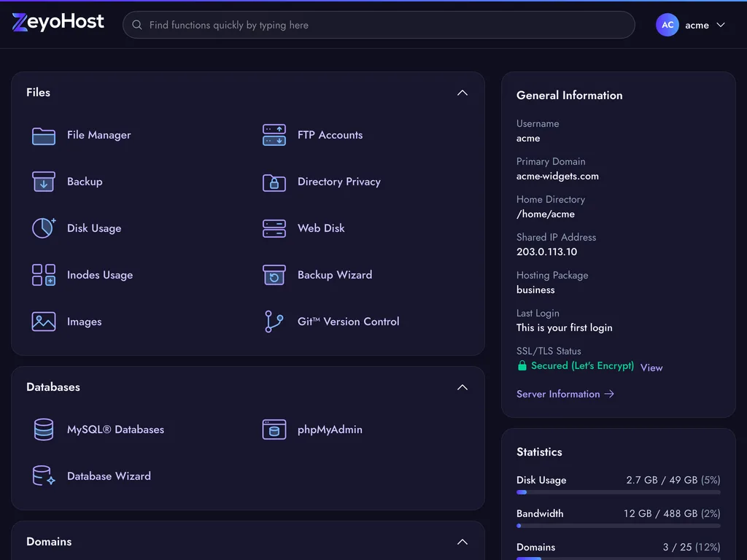Image resolution: width=747 pixels, height=560 pixels.
Task: Select the primary domain acme-widgets.com
Action: tap(557, 176)
